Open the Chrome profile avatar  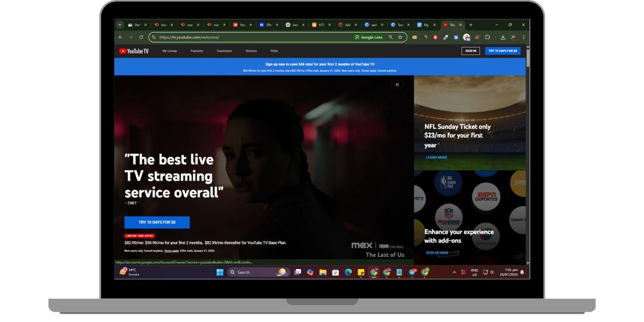tap(513, 38)
